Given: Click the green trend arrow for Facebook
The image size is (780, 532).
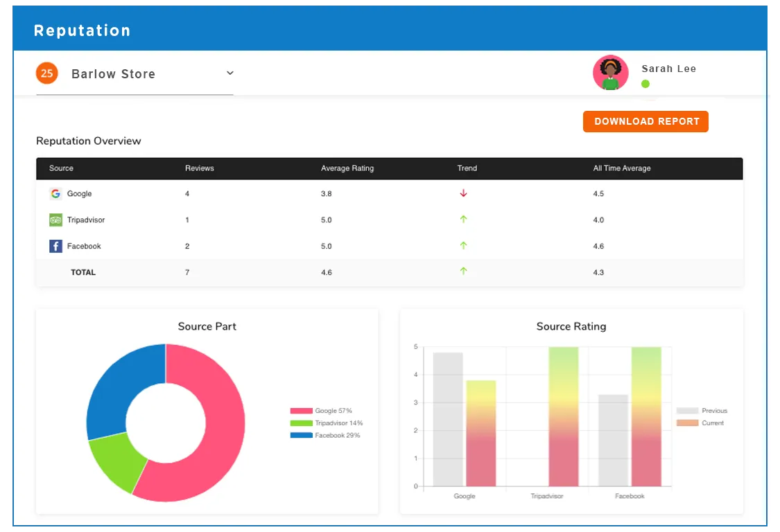Looking at the screenshot, I should pos(463,246).
